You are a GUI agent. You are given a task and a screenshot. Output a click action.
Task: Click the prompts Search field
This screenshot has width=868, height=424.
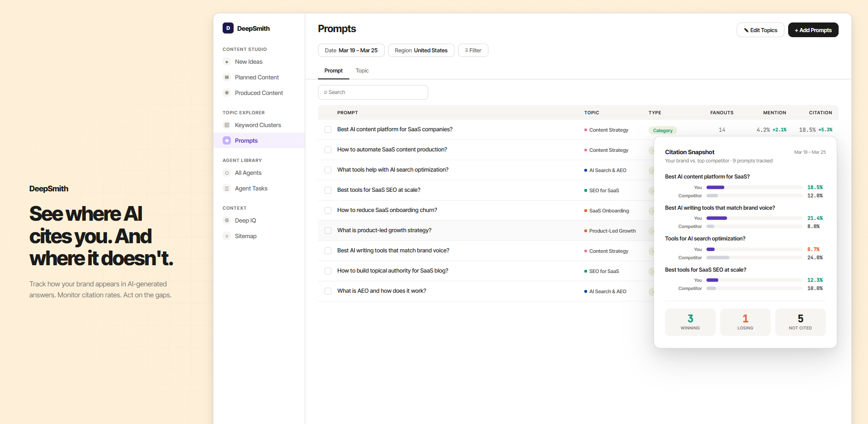click(x=373, y=92)
